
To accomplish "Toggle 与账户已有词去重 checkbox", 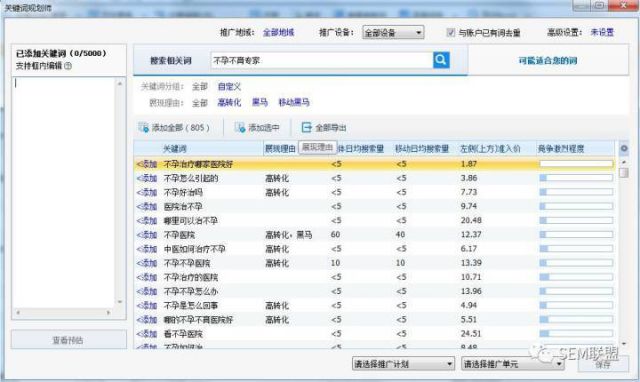I will [451, 32].
